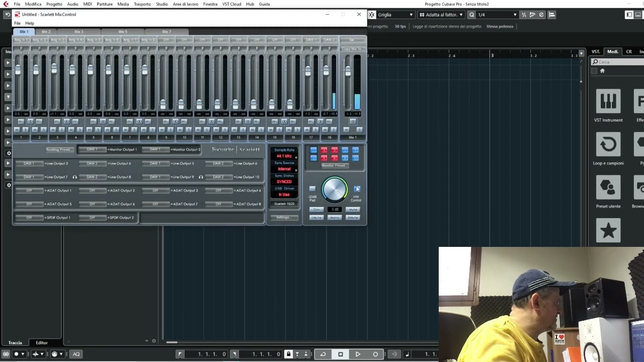Screen dimensions: 644x362
Task: Mute mixer channel 1
Action: point(17,130)
